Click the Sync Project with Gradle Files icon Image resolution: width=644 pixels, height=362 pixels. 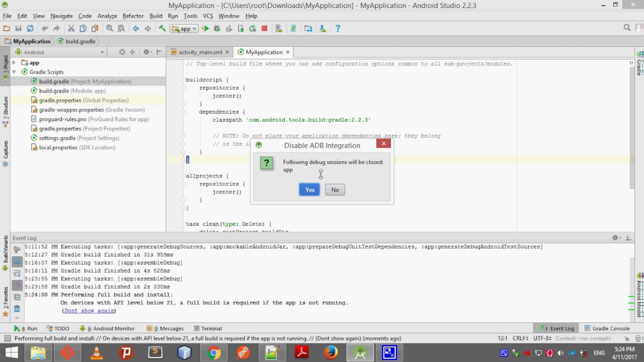click(293, 29)
